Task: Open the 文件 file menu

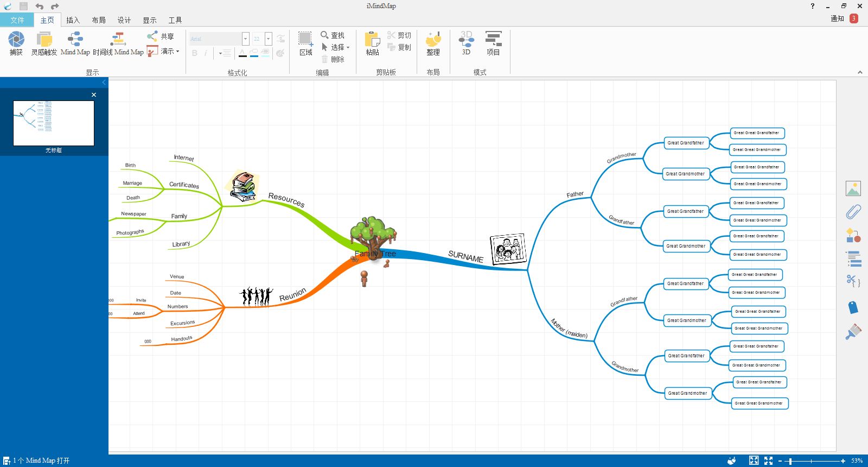Action: 17,20
